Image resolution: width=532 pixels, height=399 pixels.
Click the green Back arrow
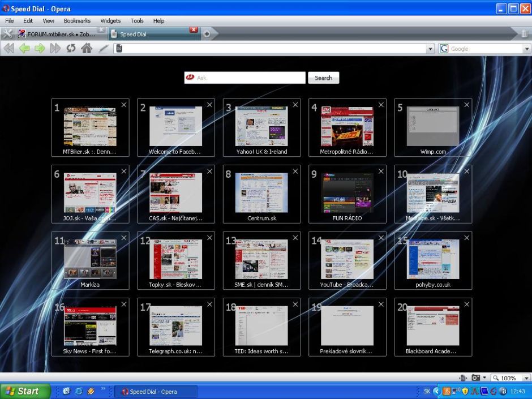pos(24,49)
